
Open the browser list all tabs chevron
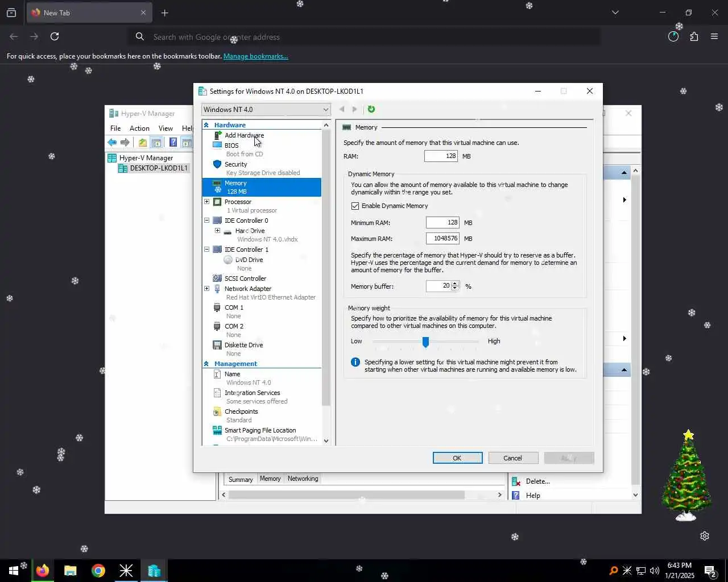(x=615, y=13)
